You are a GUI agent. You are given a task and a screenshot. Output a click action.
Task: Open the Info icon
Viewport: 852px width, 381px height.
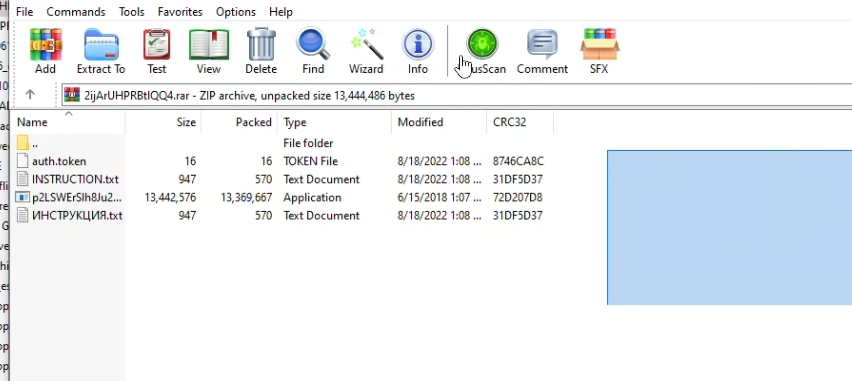click(x=418, y=45)
